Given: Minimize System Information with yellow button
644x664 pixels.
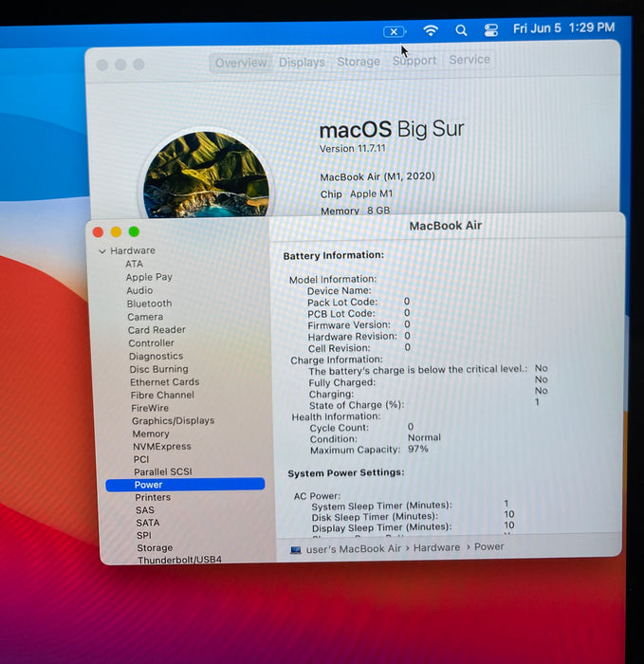Looking at the screenshot, I should [x=116, y=231].
